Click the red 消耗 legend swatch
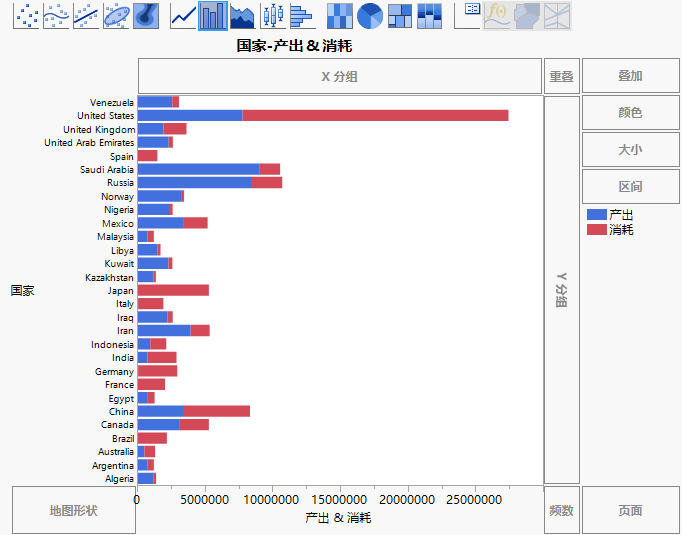This screenshot has height=535, width=682. tap(597, 230)
